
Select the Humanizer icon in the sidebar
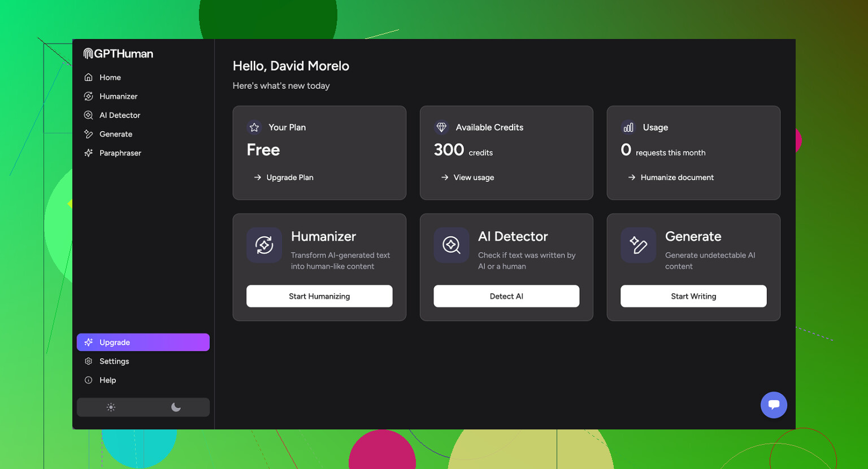[x=89, y=96]
